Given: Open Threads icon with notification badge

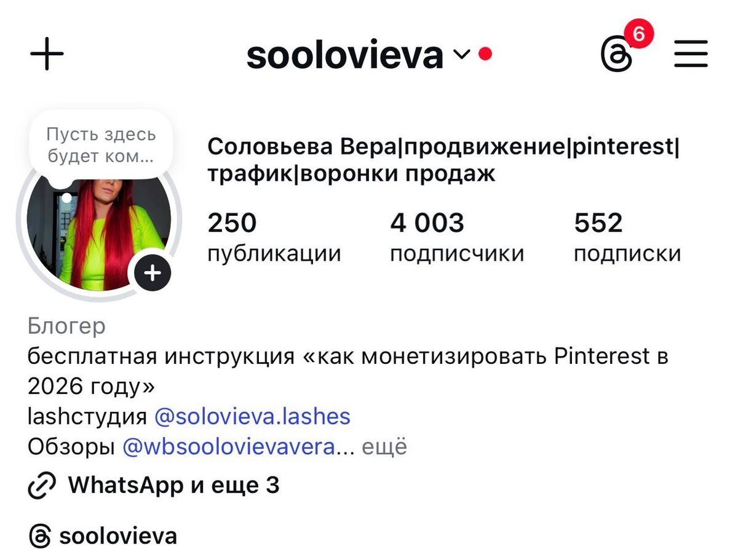Looking at the screenshot, I should coord(617,55).
